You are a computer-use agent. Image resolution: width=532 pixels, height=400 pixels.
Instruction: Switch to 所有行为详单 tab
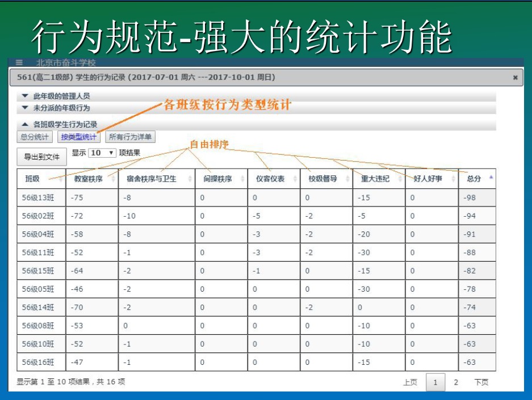pos(130,137)
